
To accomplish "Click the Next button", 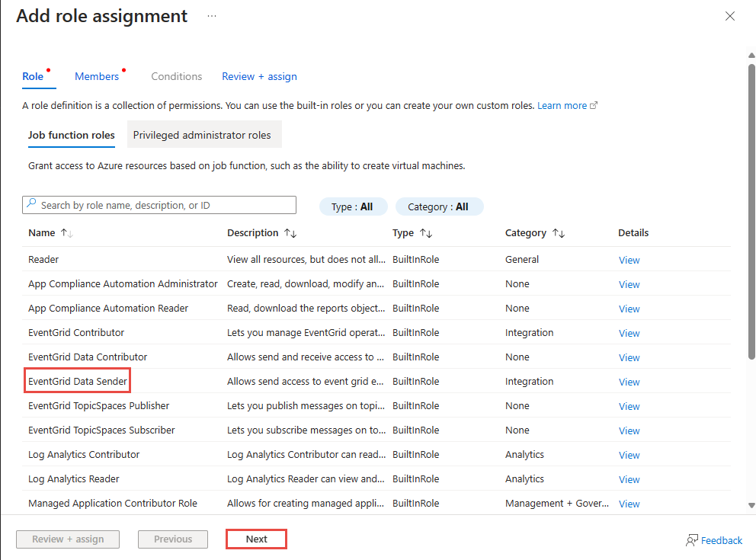I will point(256,539).
